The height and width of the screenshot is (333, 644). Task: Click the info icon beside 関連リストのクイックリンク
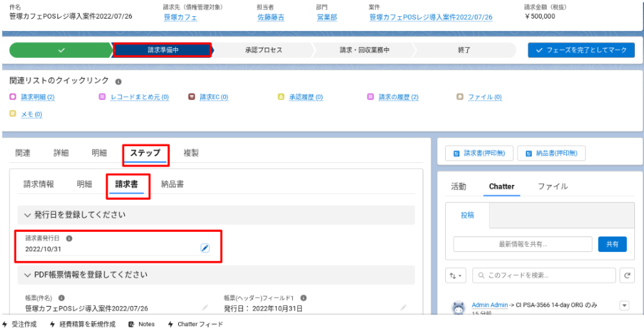[118, 82]
